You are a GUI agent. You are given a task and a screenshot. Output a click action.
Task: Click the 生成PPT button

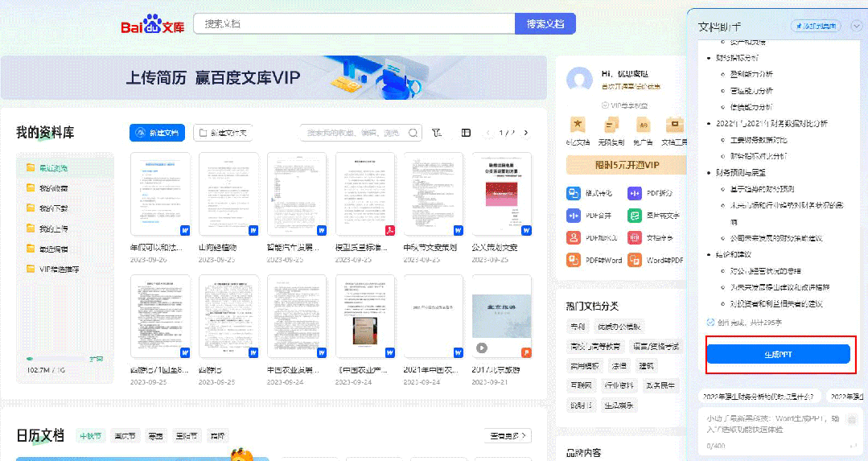click(778, 354)
